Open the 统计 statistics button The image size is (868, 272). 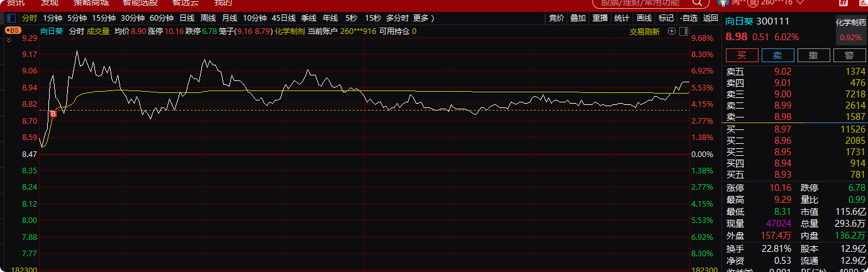coord(621,18)
